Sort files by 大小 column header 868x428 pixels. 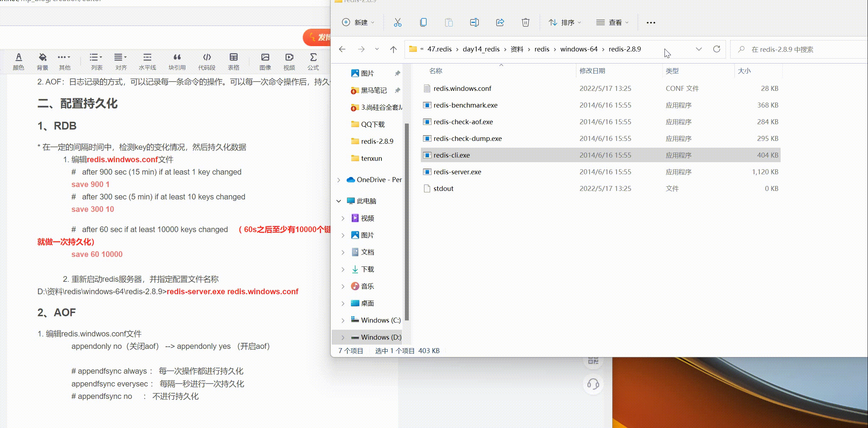(x=744, y=71)
